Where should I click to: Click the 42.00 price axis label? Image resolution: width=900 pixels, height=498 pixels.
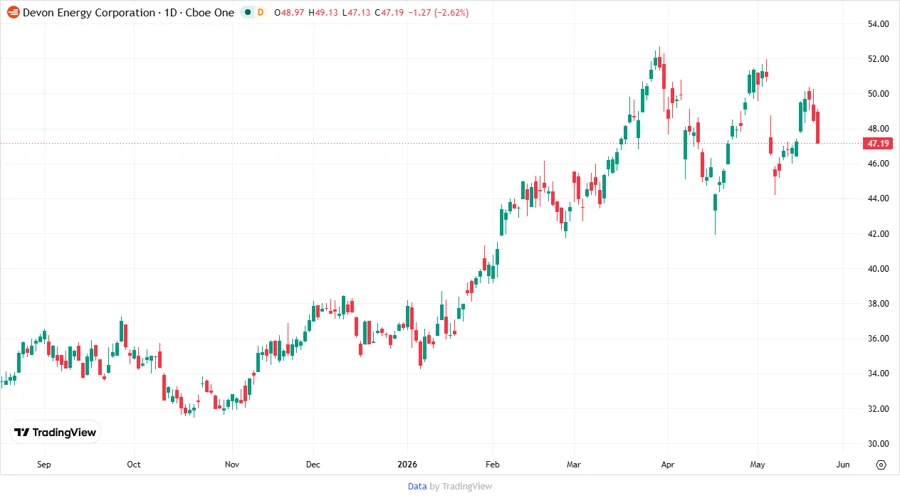coord(878,234)
